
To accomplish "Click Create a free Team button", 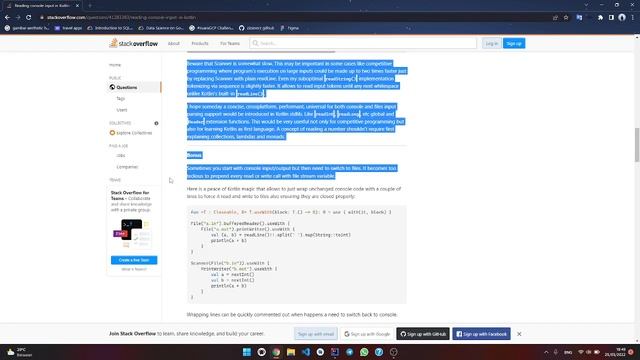I will (x=134, y=260).
